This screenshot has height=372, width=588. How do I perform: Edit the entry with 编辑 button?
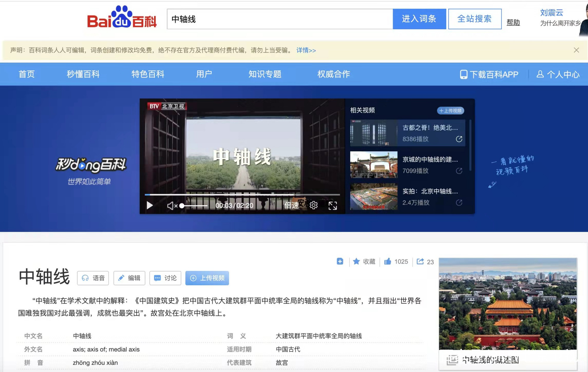click(x=129, y=278)
